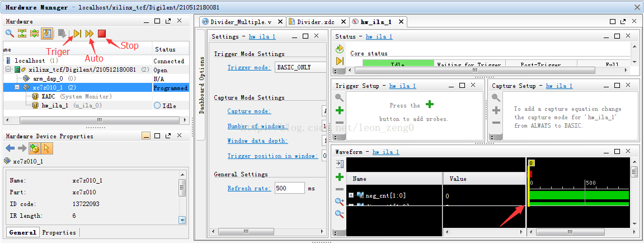Click the Refresh rate link
Screen dimensions: 644x243
[x=249, y=188]
